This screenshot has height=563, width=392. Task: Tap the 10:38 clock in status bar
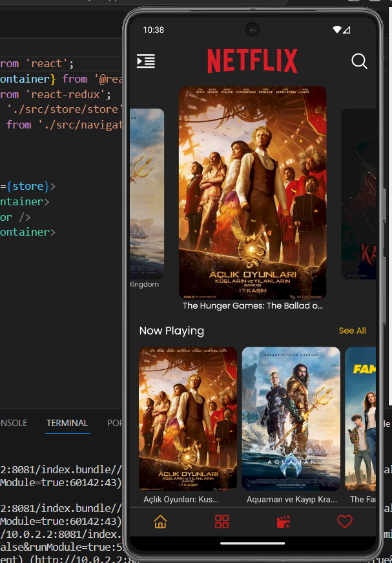pos(154,30)
